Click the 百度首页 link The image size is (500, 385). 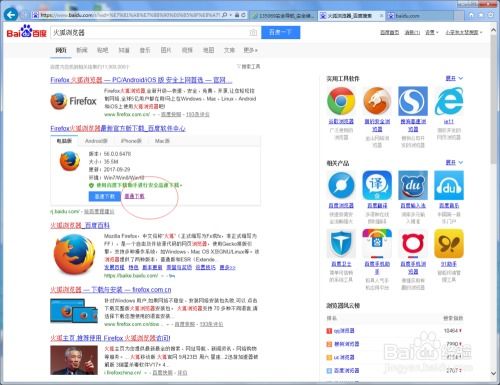390,32
